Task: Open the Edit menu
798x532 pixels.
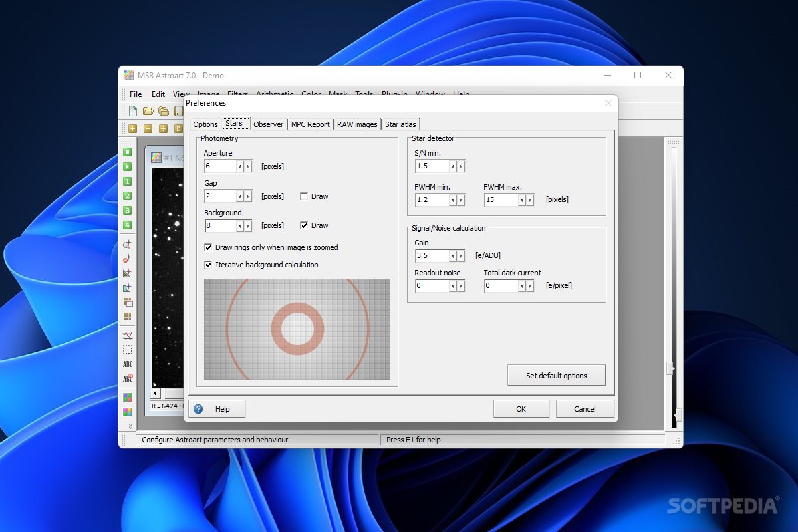Action: pos(158,94)
